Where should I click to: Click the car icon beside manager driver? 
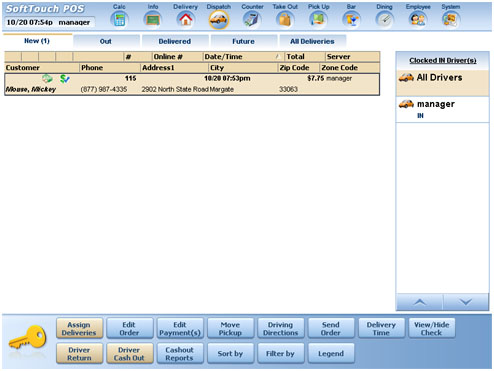click(406, 104)
